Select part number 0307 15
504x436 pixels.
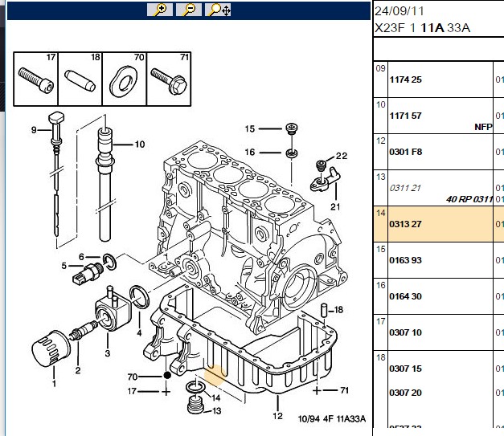(405, 369)
